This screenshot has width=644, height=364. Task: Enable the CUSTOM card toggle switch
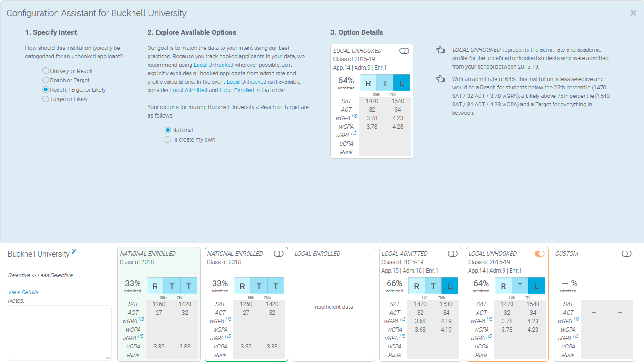tap(627, 253)
